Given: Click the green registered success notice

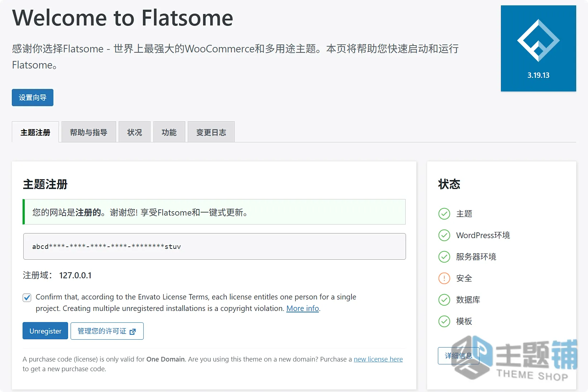Looking at the screenshot, I should click(214, 212).
